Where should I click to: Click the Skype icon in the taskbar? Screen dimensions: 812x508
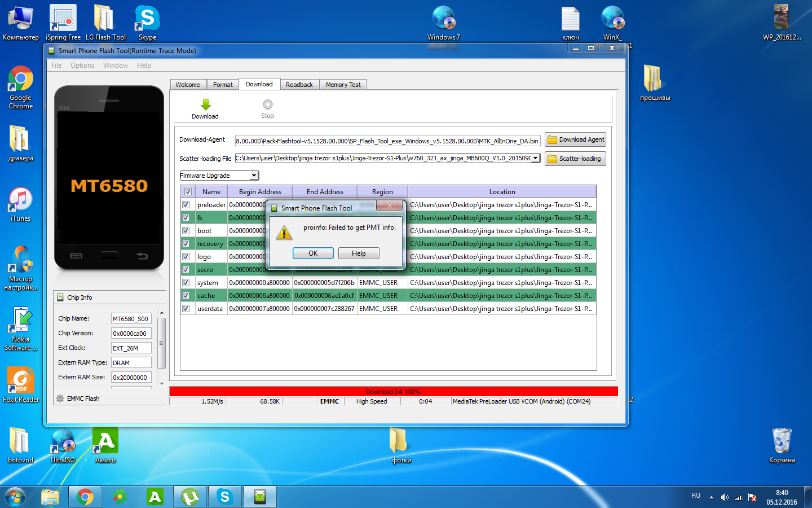pos(225,497)
